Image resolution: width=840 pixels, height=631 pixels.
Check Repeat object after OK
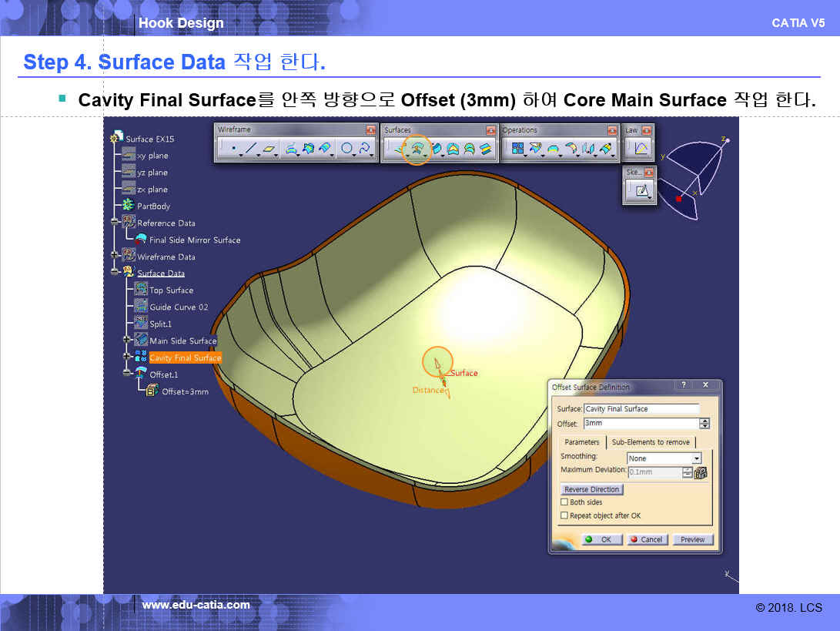coord(564,516)
